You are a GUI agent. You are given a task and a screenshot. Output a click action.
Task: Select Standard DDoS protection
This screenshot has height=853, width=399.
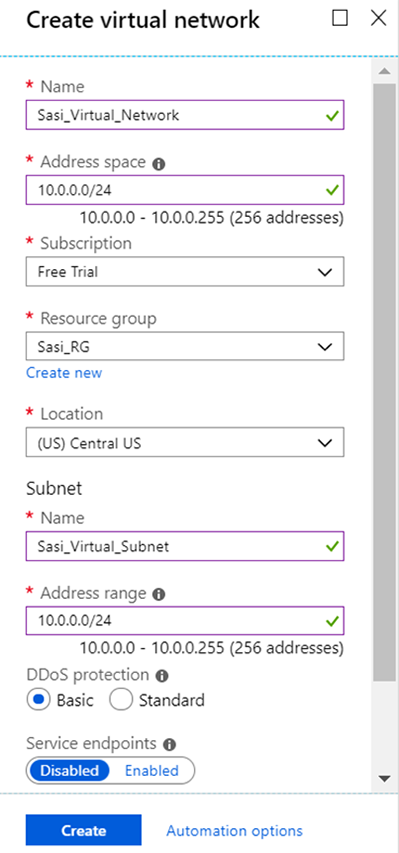tap(120, 700)
